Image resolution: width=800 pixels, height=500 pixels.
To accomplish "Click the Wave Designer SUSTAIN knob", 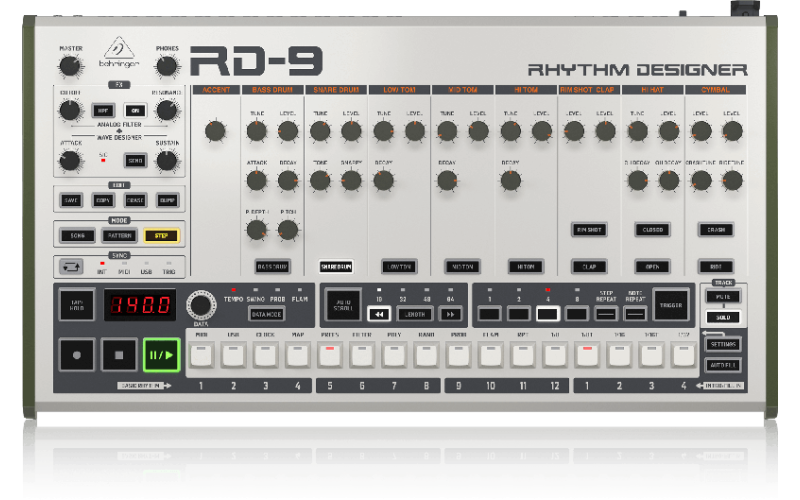I will click(167, 161).
